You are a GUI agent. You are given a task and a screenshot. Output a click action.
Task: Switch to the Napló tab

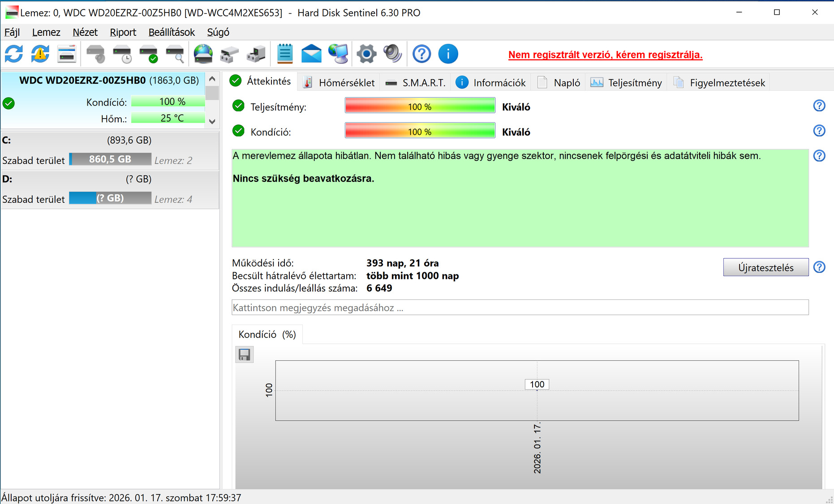tap(559, 83)
